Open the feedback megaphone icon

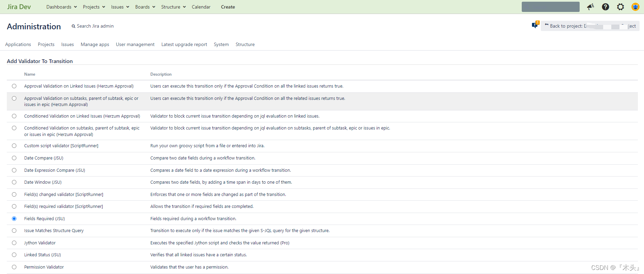(591, 7)
